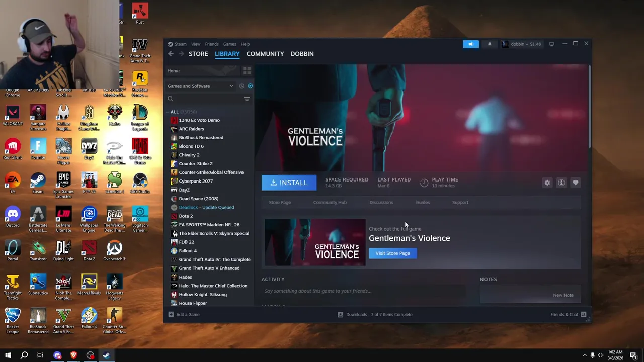Switch to the COMMUNITY tab
The image size is (644, 362).
click(265, 54)
